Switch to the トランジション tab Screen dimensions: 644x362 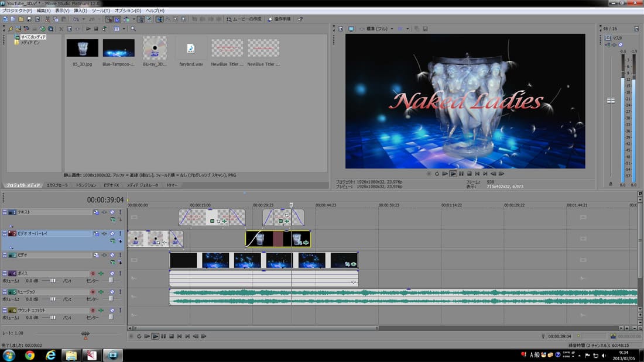[86, 185]
